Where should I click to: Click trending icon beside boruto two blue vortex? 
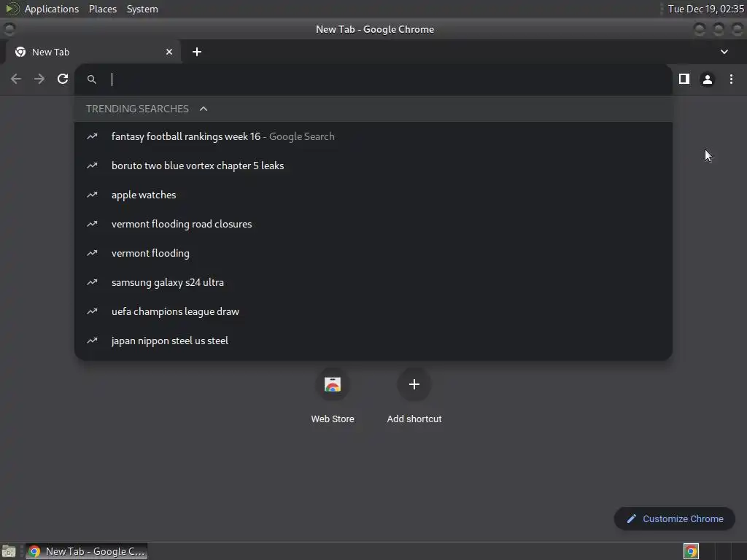tap(92, 166)
